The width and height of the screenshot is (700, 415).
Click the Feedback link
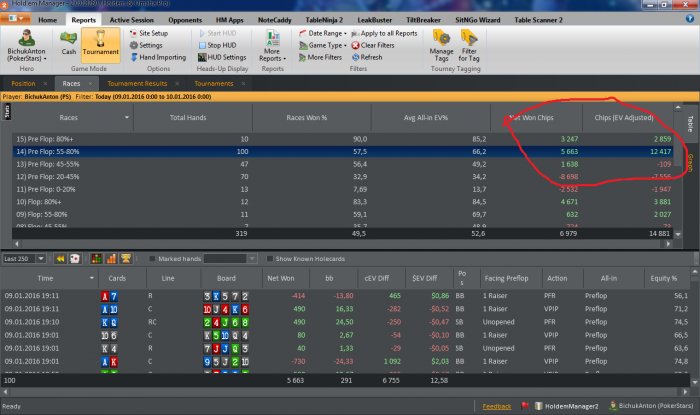496,406
